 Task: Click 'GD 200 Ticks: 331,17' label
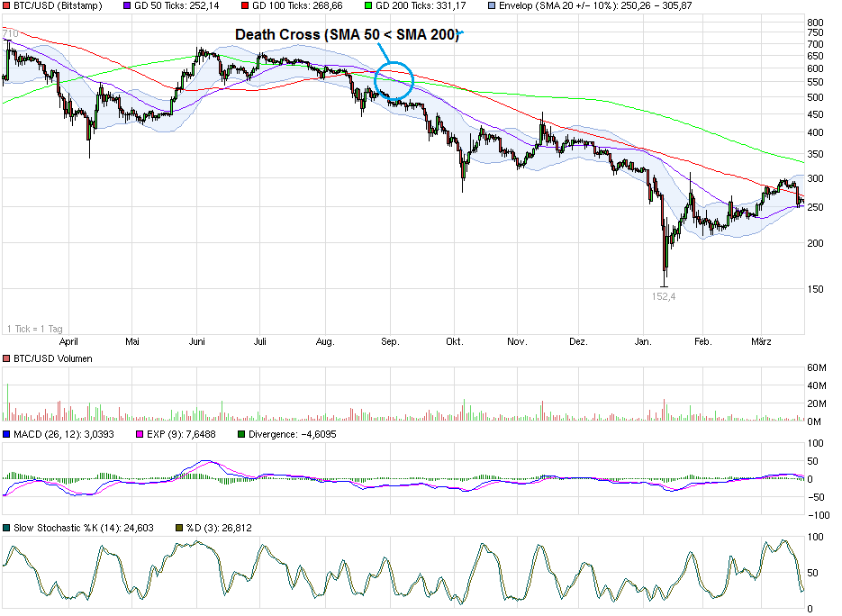click(421, 6)
